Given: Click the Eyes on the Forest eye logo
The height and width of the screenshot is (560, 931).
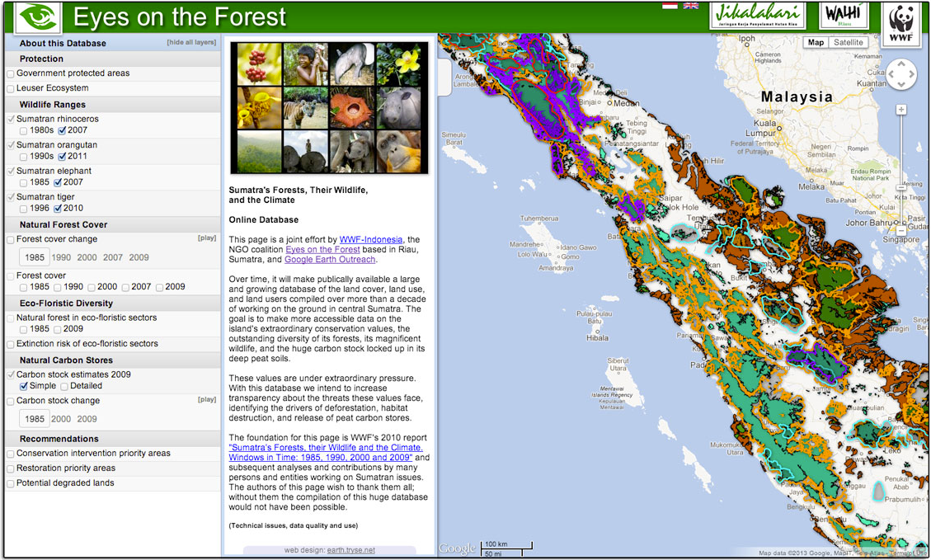Looking at the screenshot, I should (38, 18).
